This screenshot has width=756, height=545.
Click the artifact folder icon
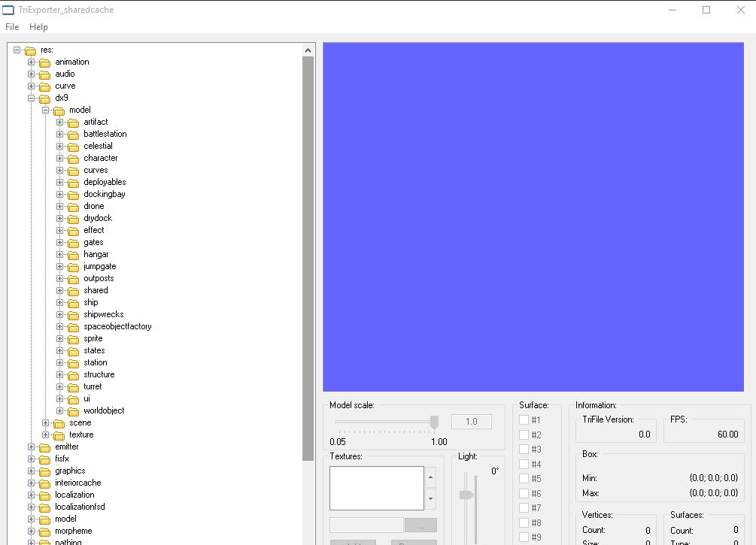[73, 123]
